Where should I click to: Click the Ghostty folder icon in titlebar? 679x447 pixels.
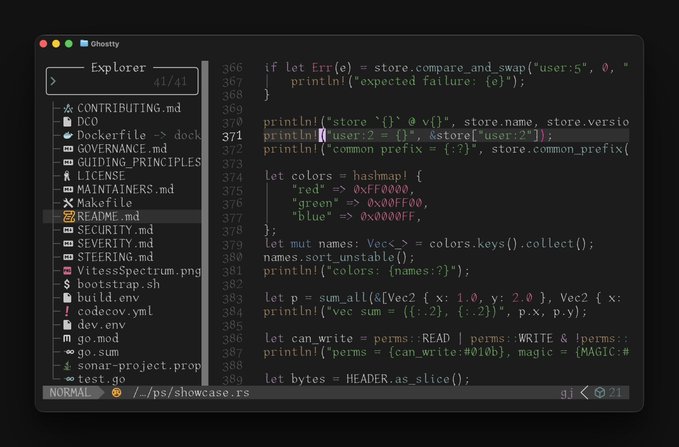(84, 43)
